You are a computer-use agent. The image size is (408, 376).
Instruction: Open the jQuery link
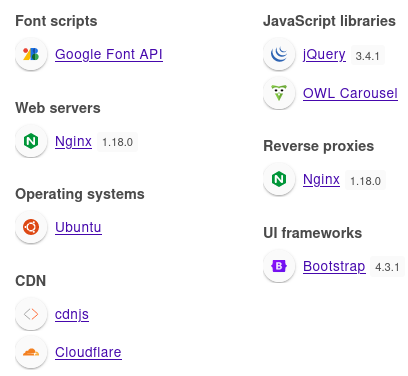(324, 54)
